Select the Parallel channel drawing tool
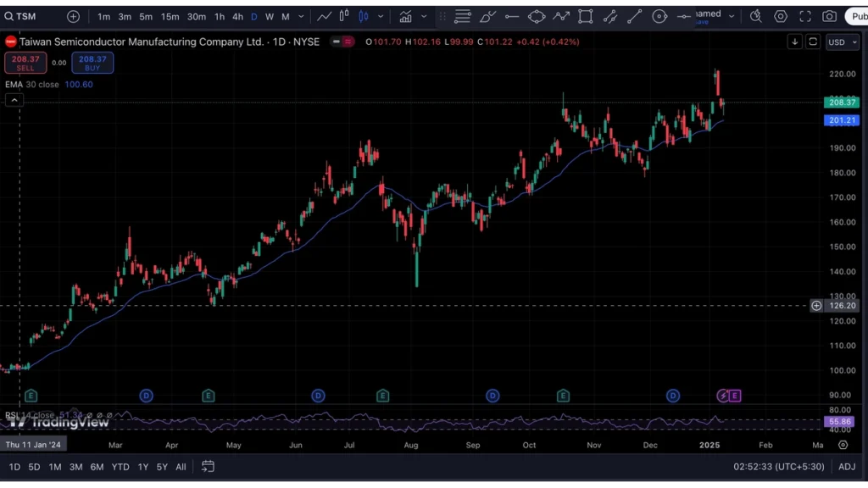Screen dimensions: 868x488 point(610,17)
